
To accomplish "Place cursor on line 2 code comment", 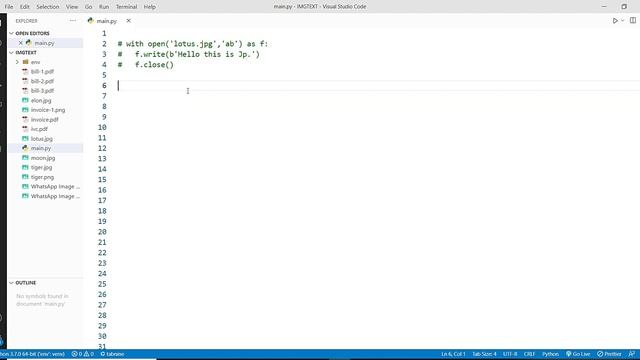I will click(193, 44).
